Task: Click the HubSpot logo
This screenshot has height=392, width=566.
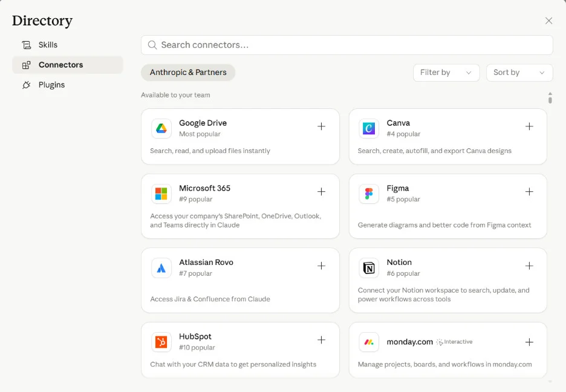Action: (161, 342)
